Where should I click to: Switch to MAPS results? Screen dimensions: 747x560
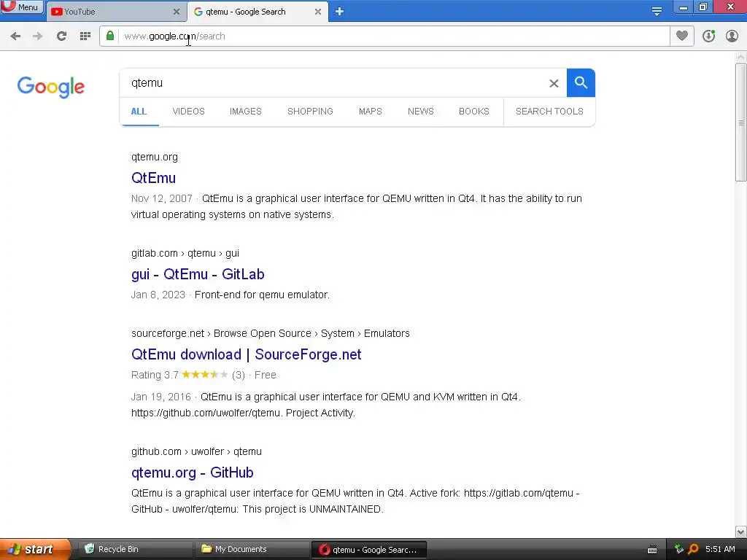[x=370, y=112]
